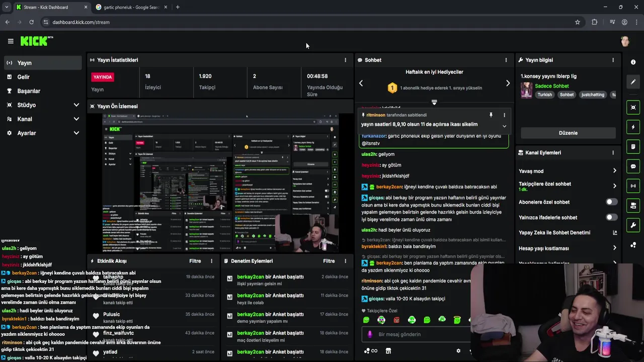This screenshot has width=644, height=362.
Task: Bookmark page with Chrome star icon
Action: [x=578, y=22]
